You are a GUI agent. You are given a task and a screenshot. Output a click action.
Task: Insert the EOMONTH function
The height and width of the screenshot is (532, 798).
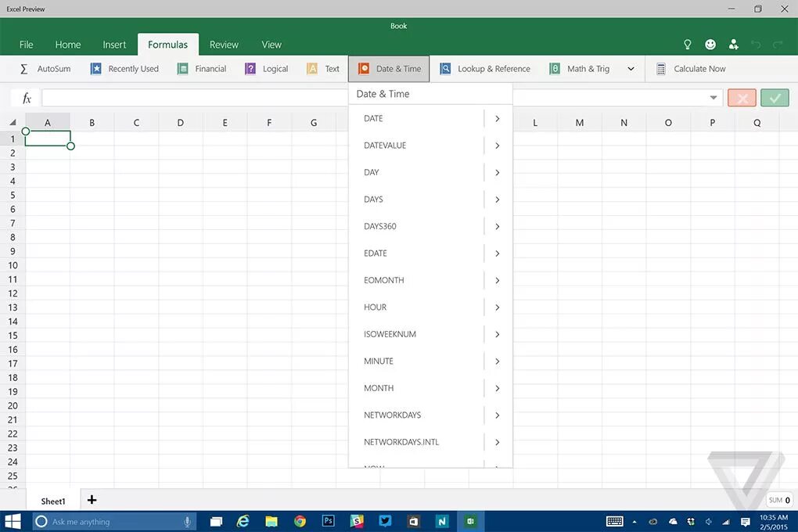pyautogui.click(x=415, y=281)
